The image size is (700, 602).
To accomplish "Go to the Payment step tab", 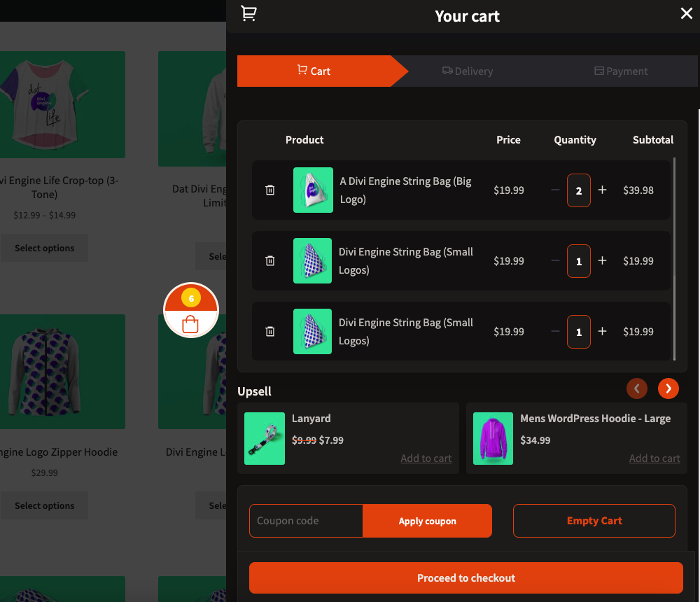I will click(x=621, y=71).
